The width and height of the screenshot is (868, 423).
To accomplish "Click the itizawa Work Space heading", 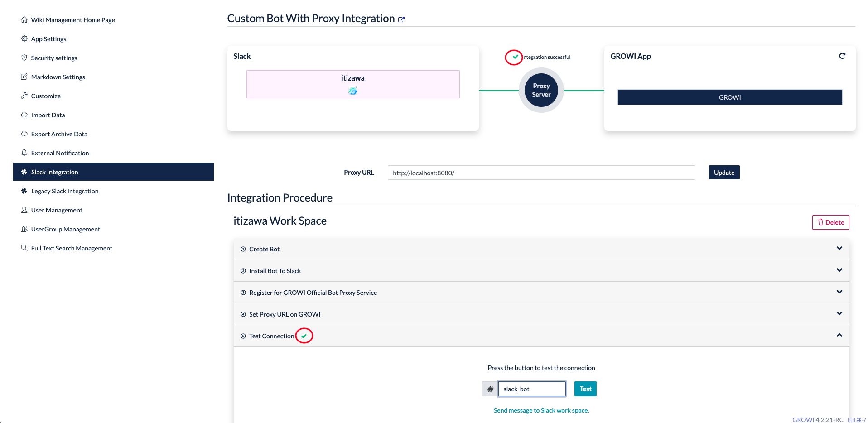I will [280, 221].
